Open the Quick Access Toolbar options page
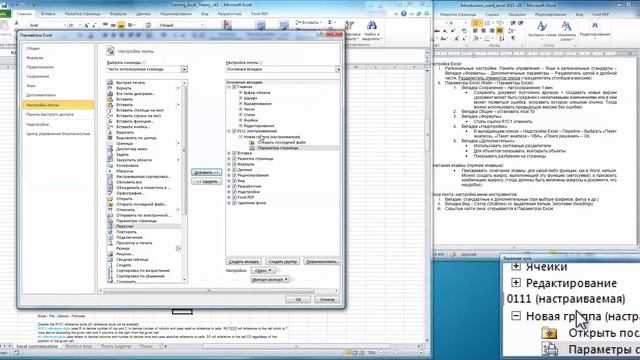 (50, 115)
